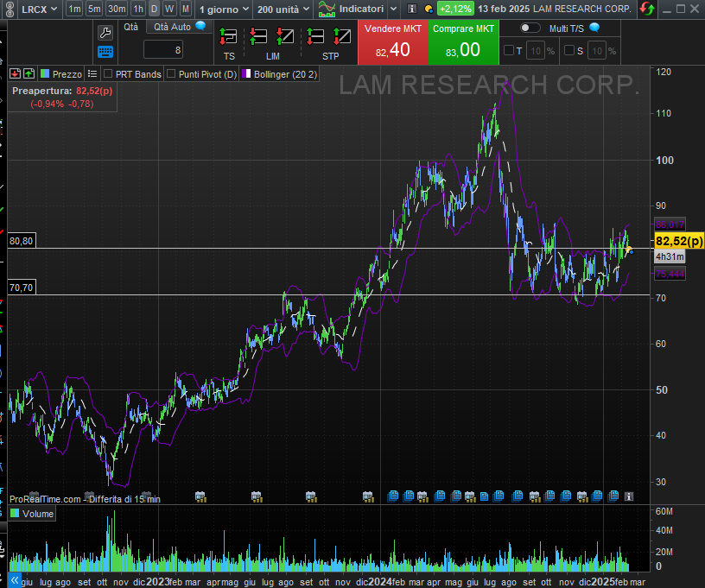705x588 pixels.
Task: Click the 82,52(p) current price label
Action: [x=679, y=241]
